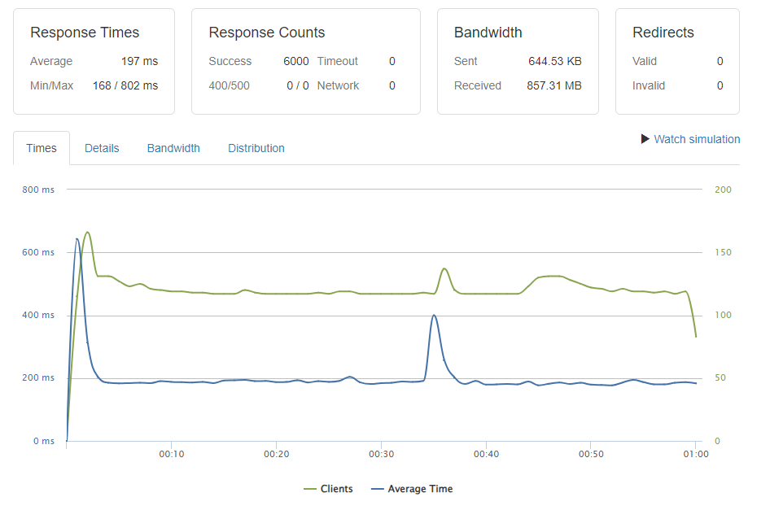This screenshot has width=783, height=532.
Task: Click the blue Average Time legend line marker
Action: (377, 489)
